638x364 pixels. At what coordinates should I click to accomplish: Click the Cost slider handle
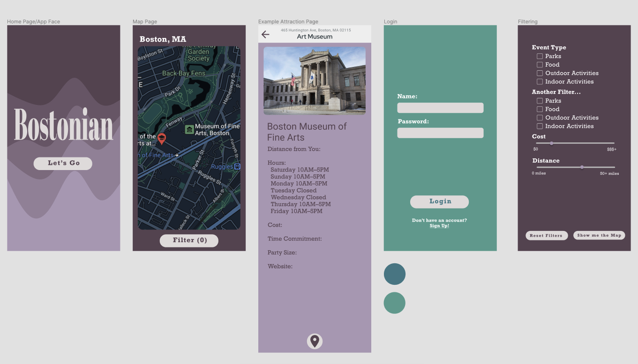551,143
